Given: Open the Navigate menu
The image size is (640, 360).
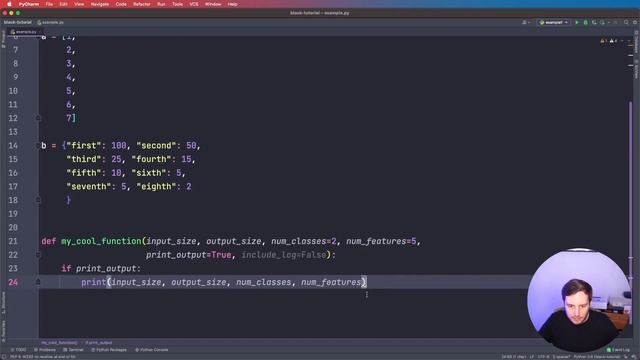Looking at the screenshot, I should (100, 4).
